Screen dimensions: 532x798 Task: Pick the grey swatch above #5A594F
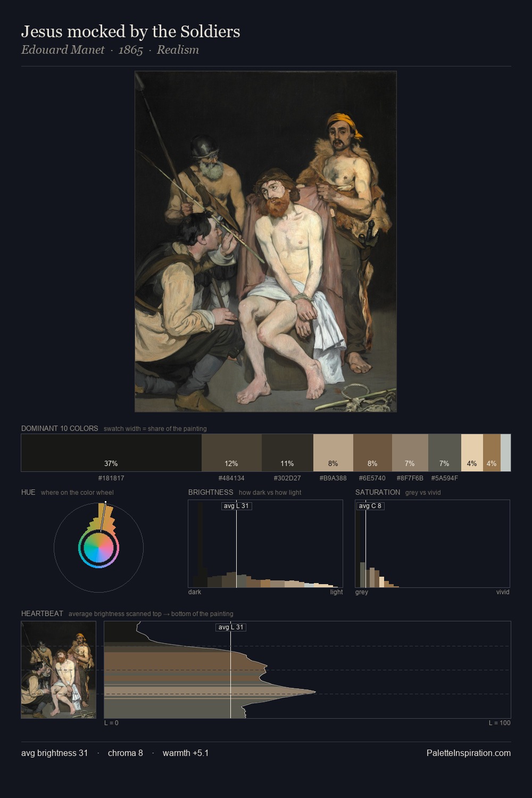pos(444,453)
